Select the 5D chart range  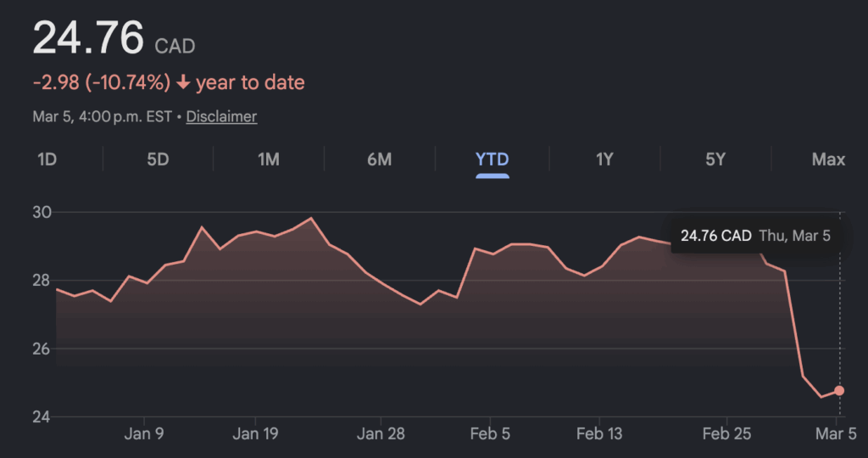pos(158,159)
